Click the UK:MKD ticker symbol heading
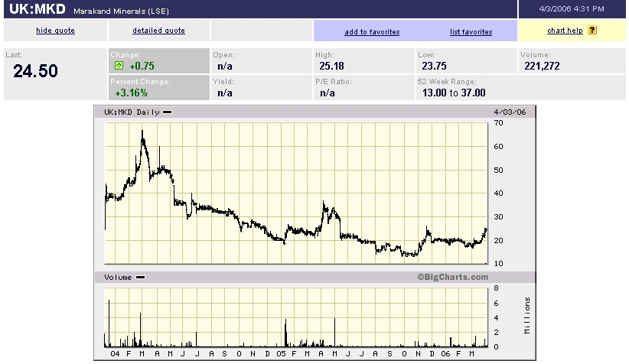The height and width of the screenshot is (364, 629). [x=37, y=9]
